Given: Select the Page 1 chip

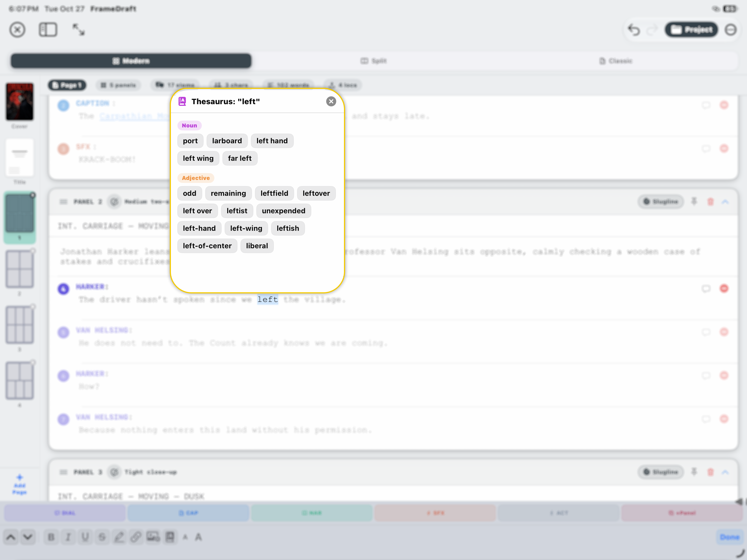Looking at the screenshot, I should [67, 85].
